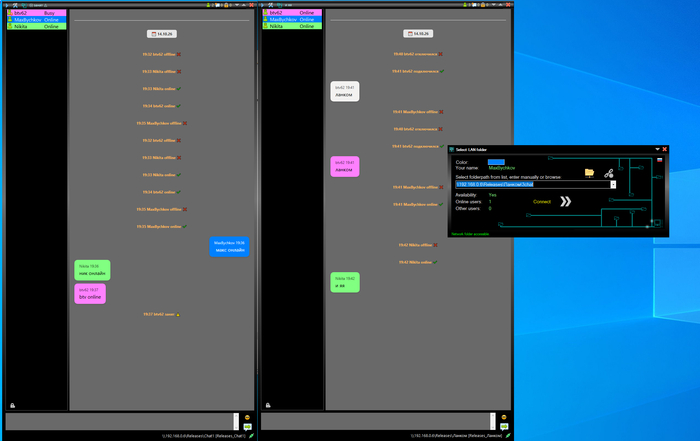The width and height of the screenshot is (700, 441).
Task: Click the lock icon in right chat title bar
Action: [x=483, y=5]
